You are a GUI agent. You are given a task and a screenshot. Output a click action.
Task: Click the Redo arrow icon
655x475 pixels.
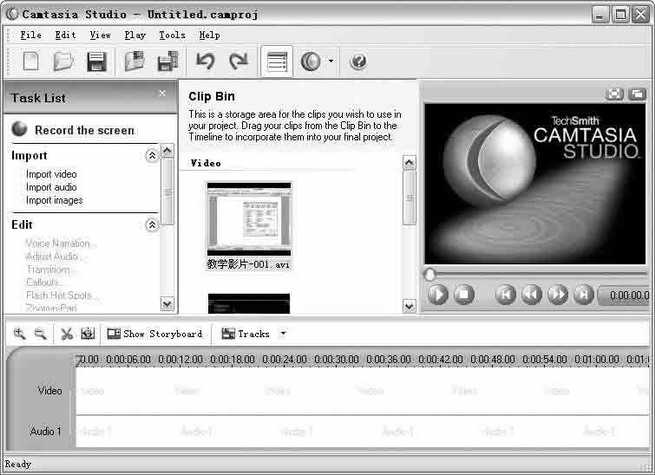pyautogui.click(x=238, y=62)
